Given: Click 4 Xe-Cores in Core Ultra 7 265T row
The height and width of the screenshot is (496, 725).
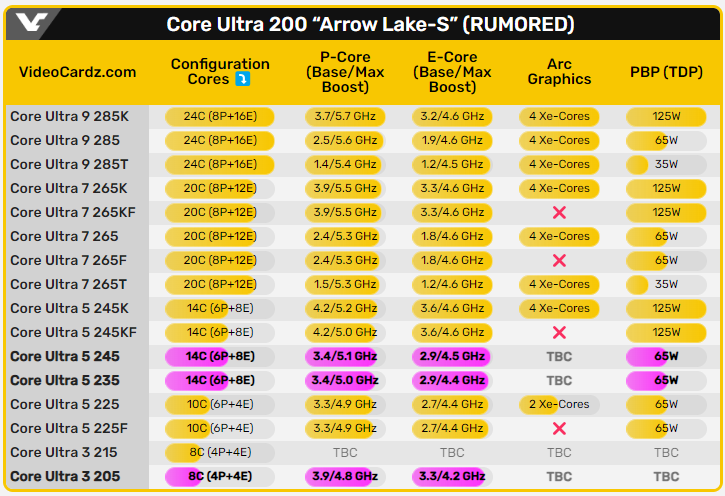Looking at the screenshot, I should (559, 284).
